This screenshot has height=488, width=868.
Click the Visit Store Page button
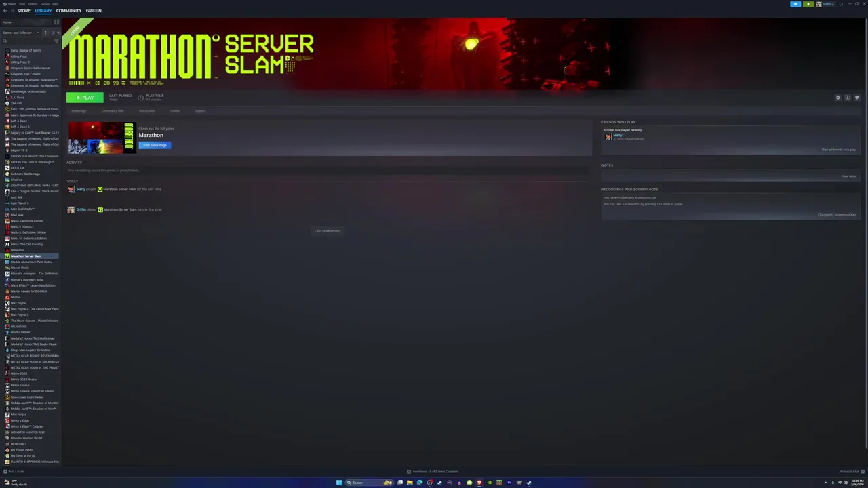coord(155,145)
